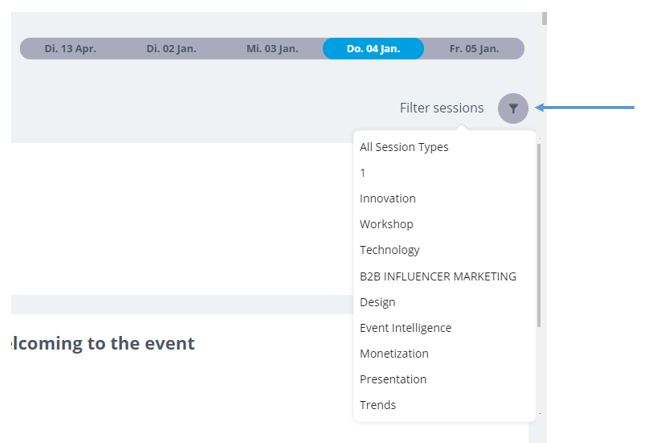The width and height of the screenshot is (649, 443).
Task: Click the Filter sessions label
Action: tap(442, 108)
